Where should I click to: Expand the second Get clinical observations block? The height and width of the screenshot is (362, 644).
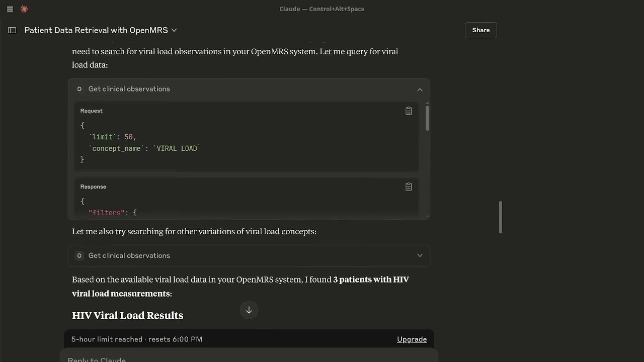tap(420, 255)
